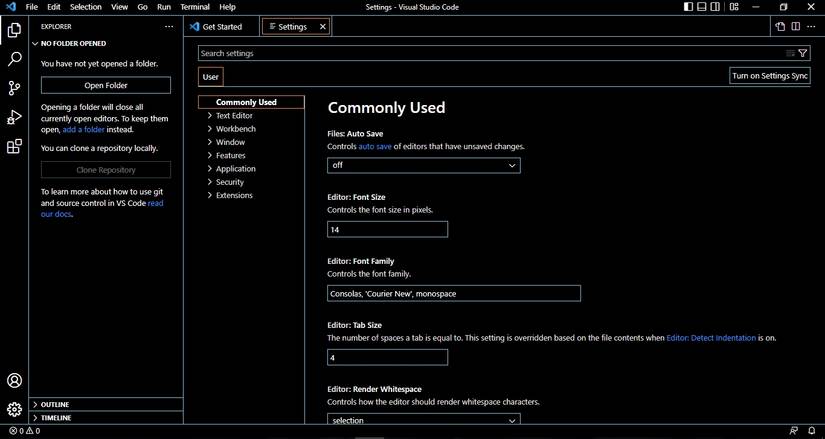Expand the Text Editor settings category
This screenshot has height=439, width=825.
click(x=234, y=116)
